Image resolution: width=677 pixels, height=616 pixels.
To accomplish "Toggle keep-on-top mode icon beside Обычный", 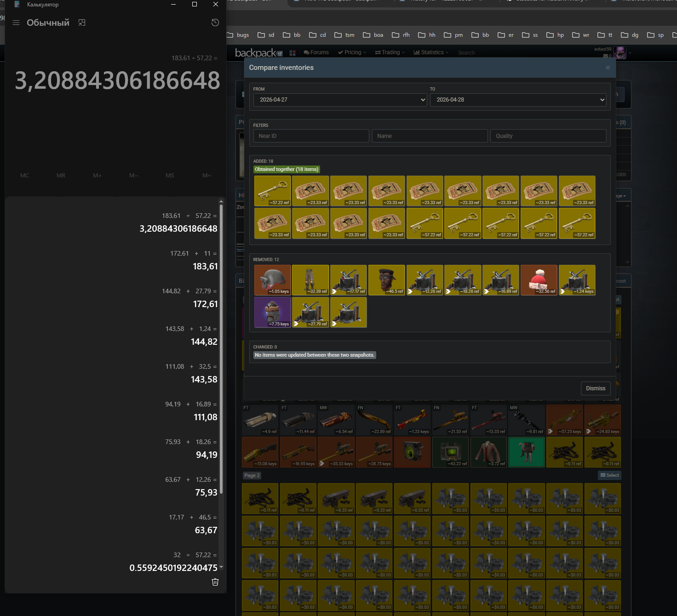I will (82, 23).
